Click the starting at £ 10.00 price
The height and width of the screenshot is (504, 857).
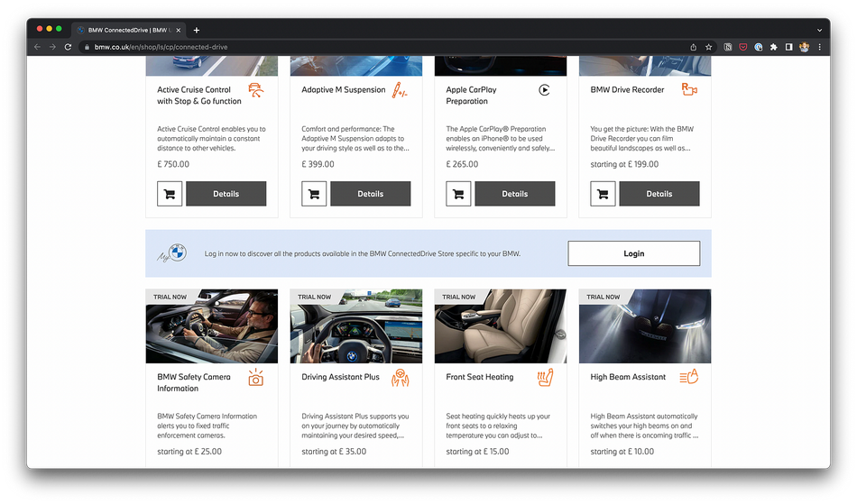coord(622,452)
